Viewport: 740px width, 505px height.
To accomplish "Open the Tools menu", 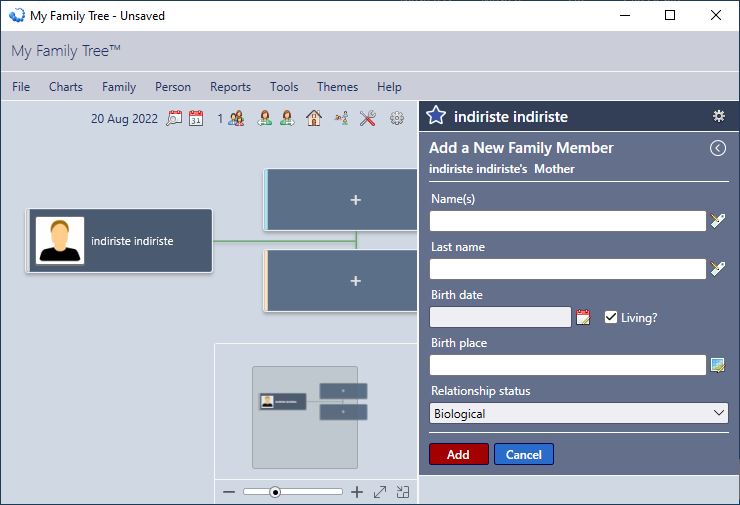I will tap(284, 87).
